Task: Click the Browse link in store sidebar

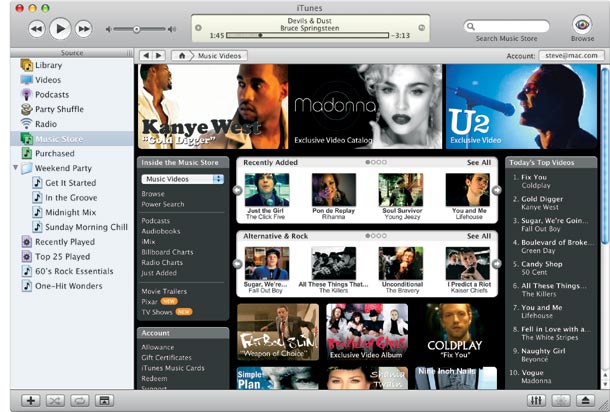Action: 153,194
